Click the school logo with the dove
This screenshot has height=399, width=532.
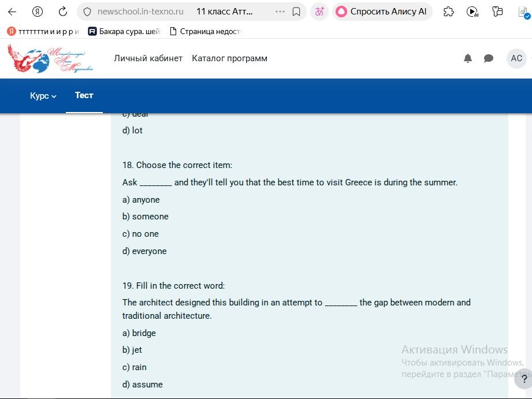(50, 58)
